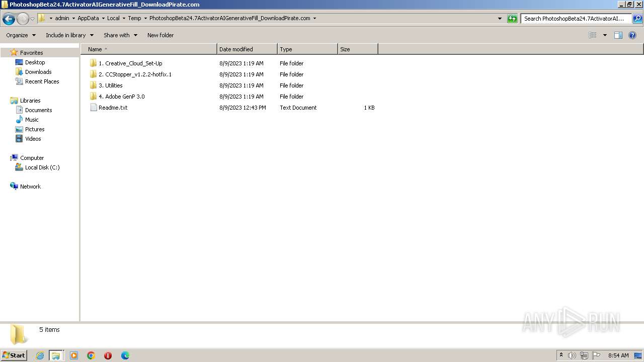Open Desktop under Favorites
Screen dimensions: 644x362
tap(35, 62)
